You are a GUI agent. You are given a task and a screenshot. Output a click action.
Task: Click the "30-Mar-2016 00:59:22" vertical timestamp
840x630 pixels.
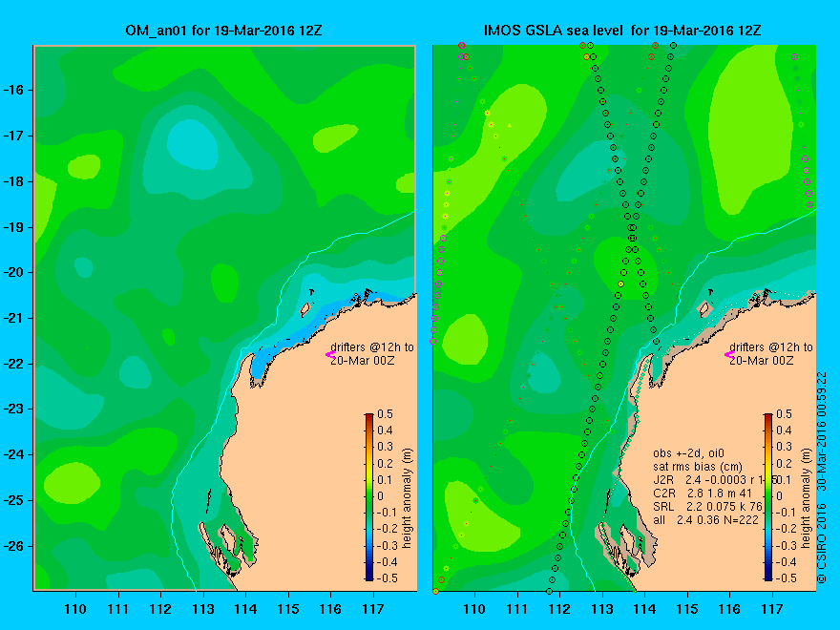click(x=822, y=431)
